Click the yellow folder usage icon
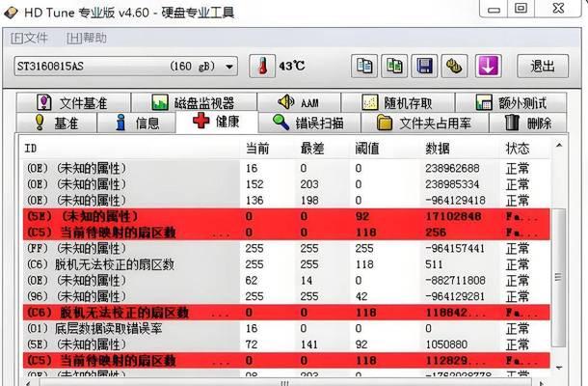This screenshot has height=386, width=588. click(x=384, y=123)
